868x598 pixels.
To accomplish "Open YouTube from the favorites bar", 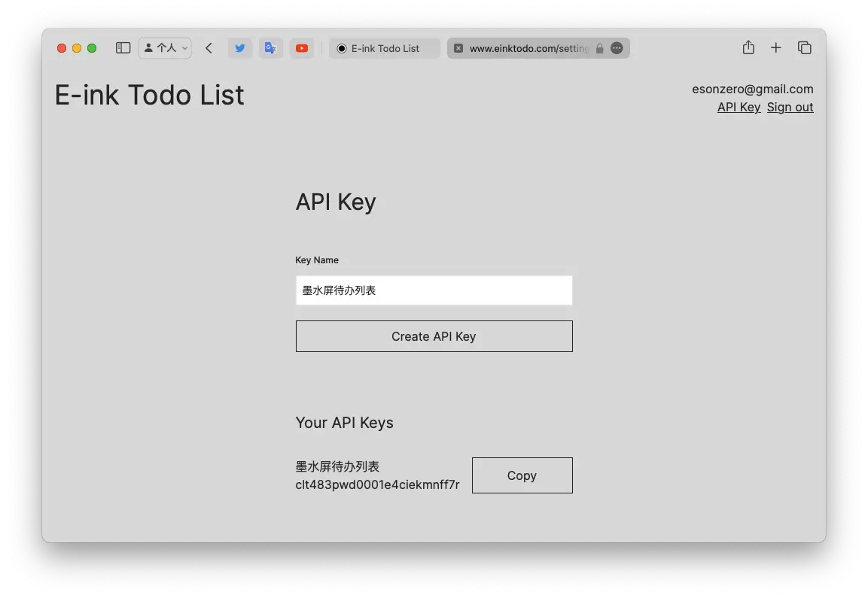I will 301,47.
